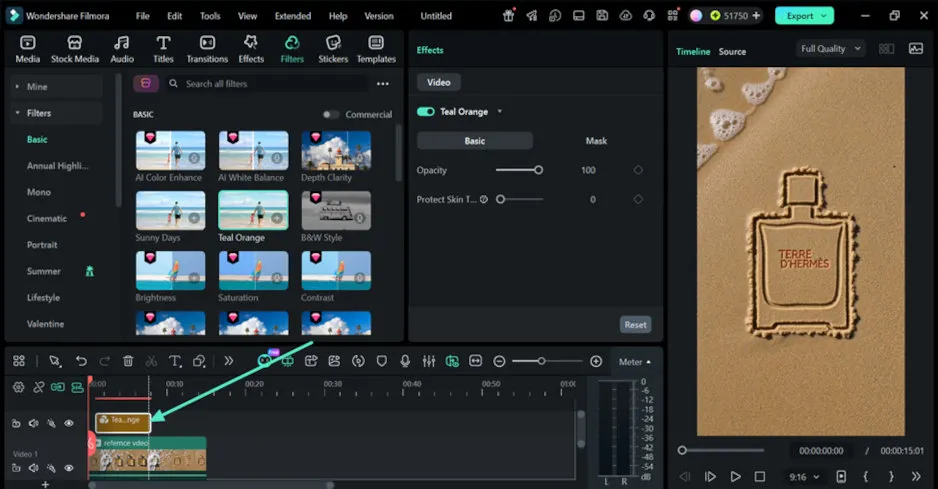
Task: Switch to the Source preview tab
Action: (732, 51)
